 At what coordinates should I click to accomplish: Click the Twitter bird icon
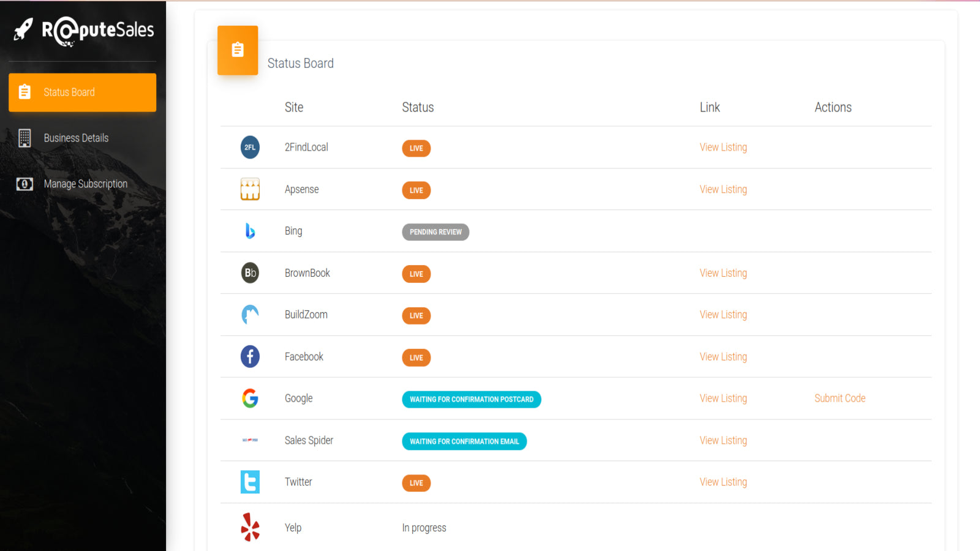click(x=250, y=482)
